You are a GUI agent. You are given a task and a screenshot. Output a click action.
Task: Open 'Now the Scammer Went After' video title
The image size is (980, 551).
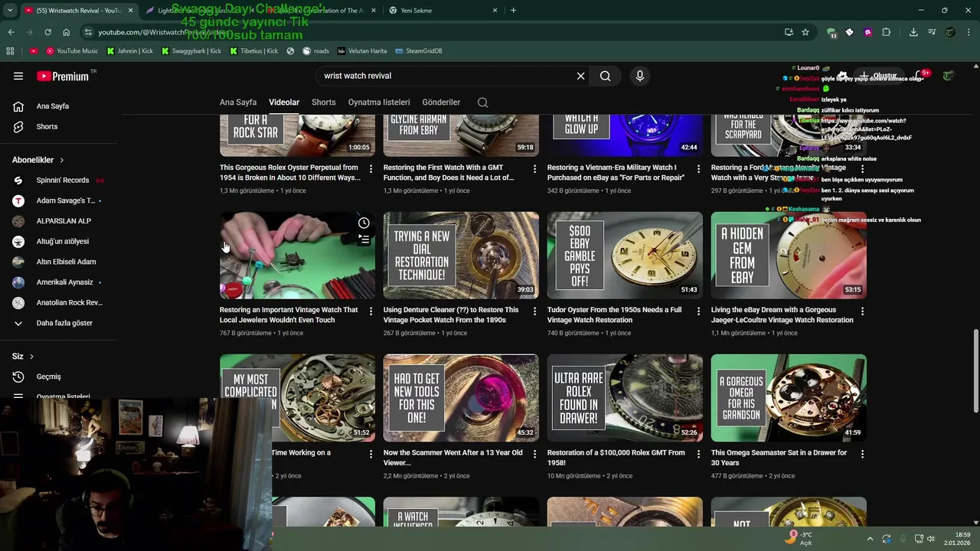pyautogui.click(x=453, y=458)
